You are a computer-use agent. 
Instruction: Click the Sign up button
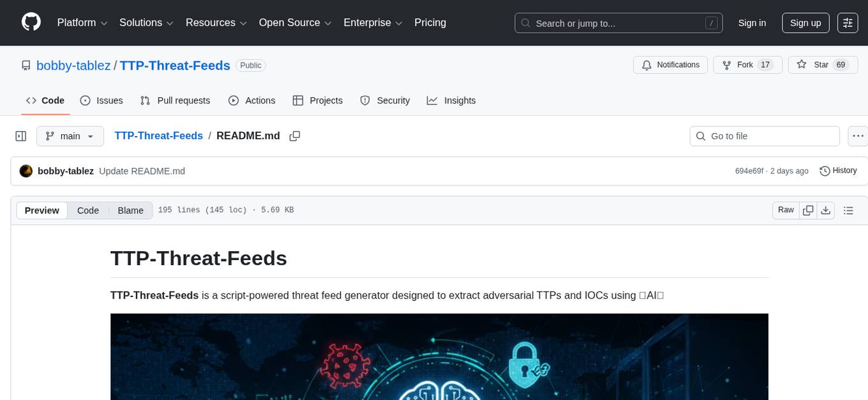coord(805,22)
